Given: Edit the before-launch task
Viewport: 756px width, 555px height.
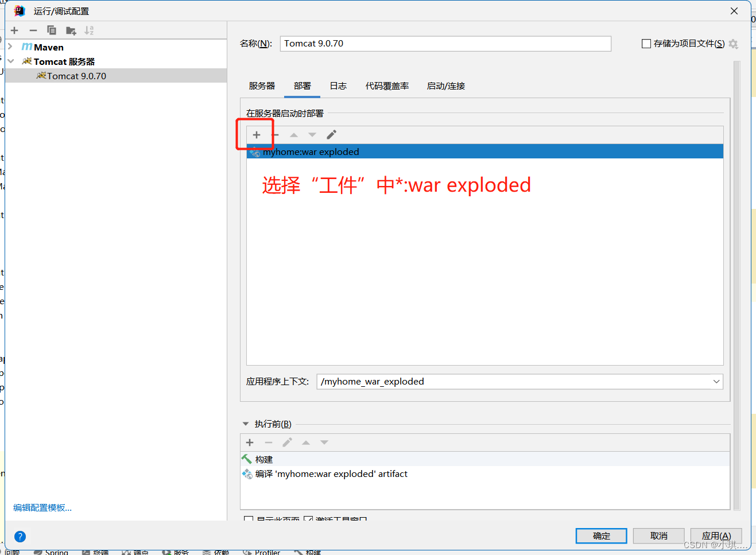Looking at the screenshot, I should (287, 443).
